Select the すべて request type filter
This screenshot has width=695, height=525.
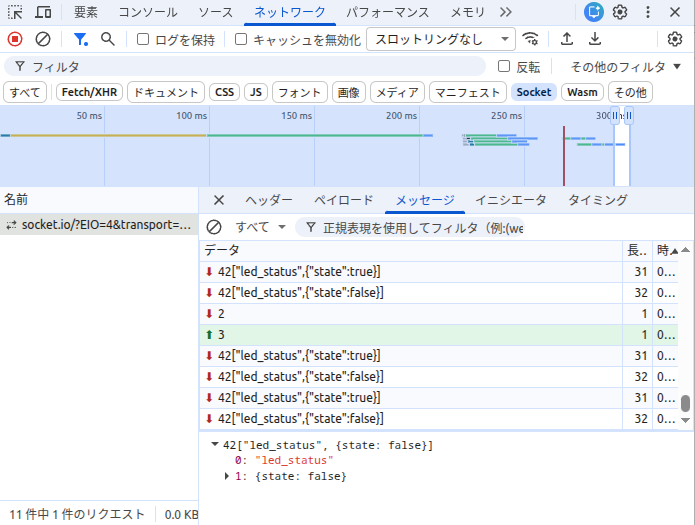pyautogui.click(x=25, y=92)
